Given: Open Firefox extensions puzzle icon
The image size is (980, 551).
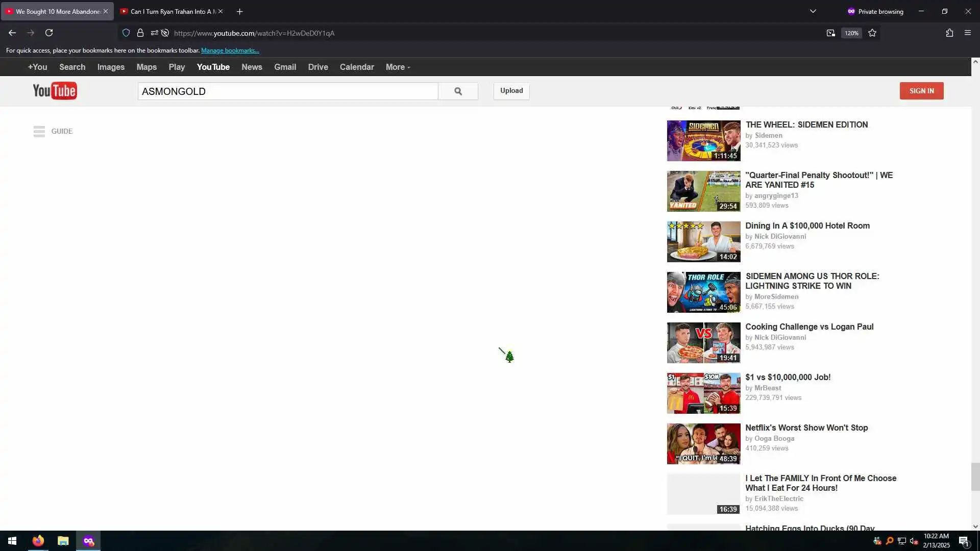Looking at the screenshot, I should tap(949, 33).
